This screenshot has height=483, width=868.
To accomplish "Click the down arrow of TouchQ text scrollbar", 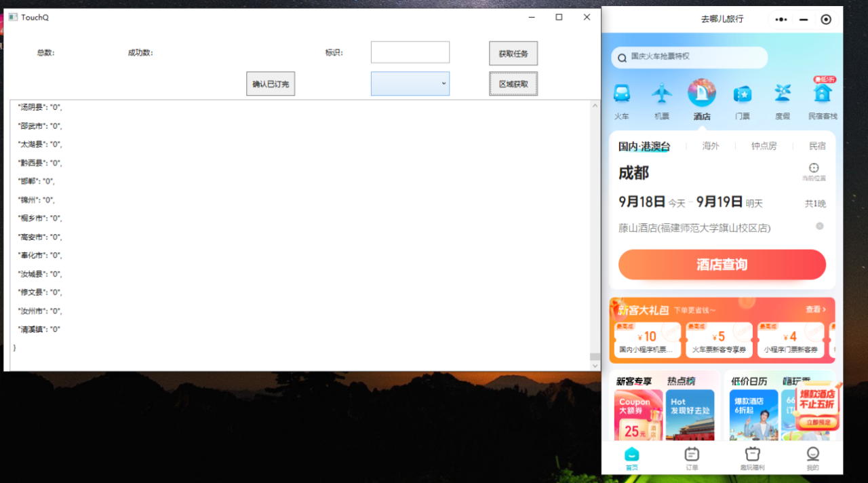I will click(595, 366).
